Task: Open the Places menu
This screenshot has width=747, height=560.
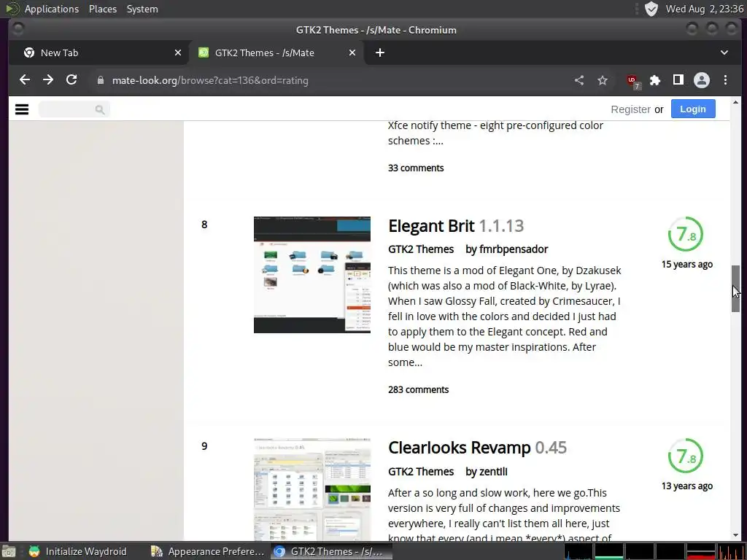Action: pos(102,9)
